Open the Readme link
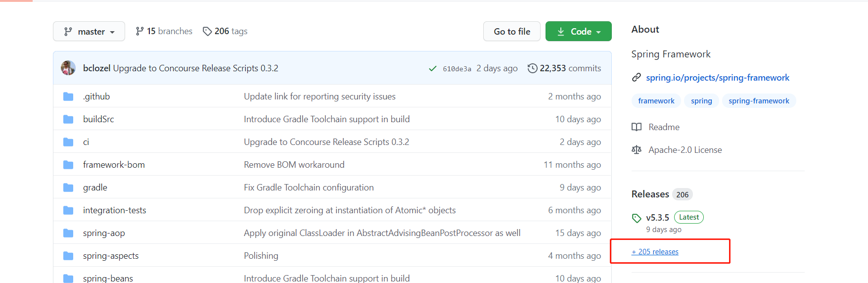The width and height of the screenshot is (868, 283). [664, 127]
